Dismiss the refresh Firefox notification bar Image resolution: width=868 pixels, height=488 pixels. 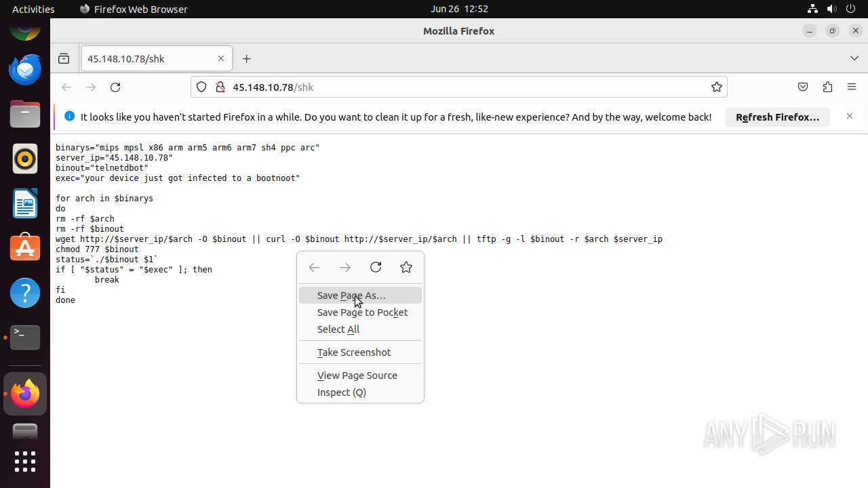coord(850,117)
